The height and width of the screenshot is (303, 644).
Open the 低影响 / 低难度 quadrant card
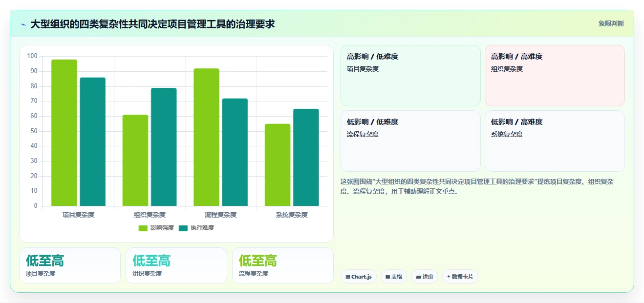coord(410,141)
